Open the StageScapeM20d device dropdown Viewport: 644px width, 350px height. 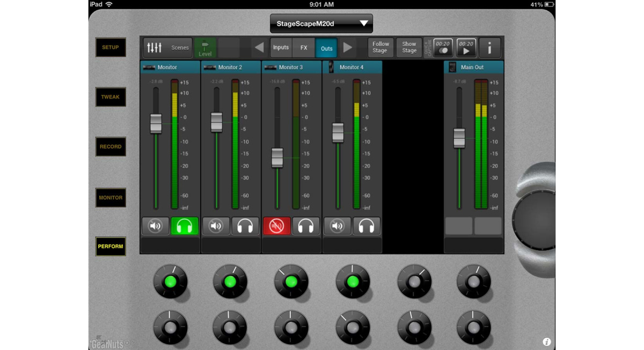[x=321, y=24]
